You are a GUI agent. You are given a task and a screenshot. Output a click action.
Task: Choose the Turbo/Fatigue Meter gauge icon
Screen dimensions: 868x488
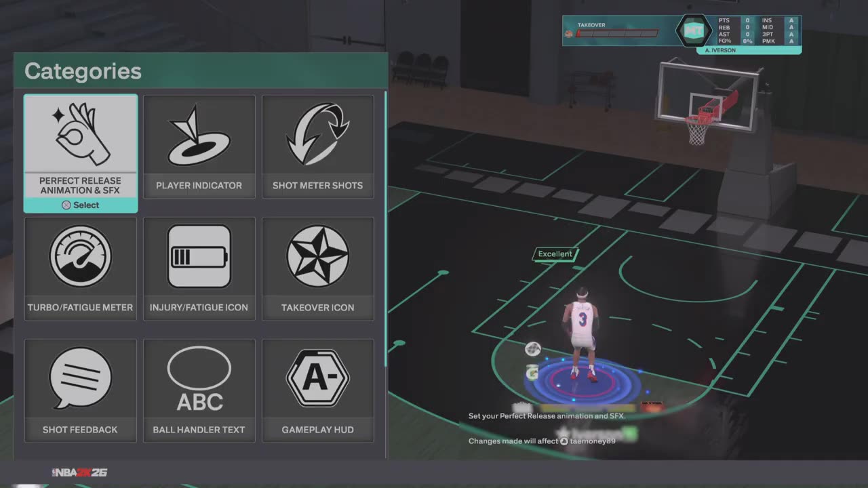click(81, 256)
